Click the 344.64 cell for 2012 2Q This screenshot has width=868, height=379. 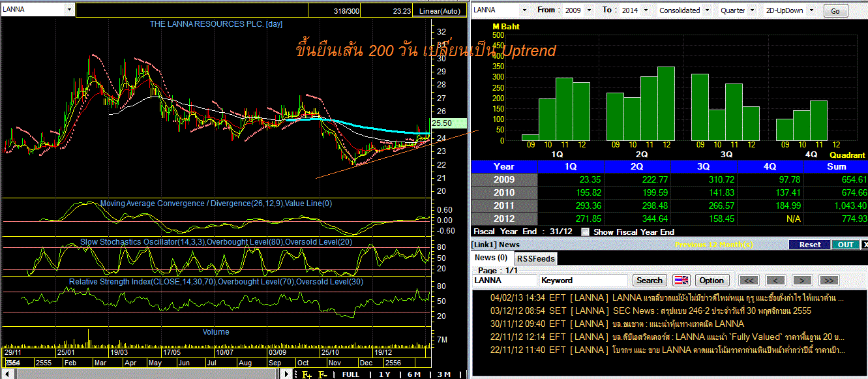tap(637, 219)
